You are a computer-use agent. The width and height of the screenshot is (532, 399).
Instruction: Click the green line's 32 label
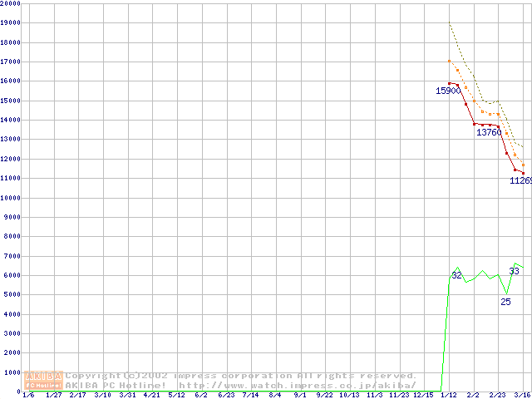(456, 275)
